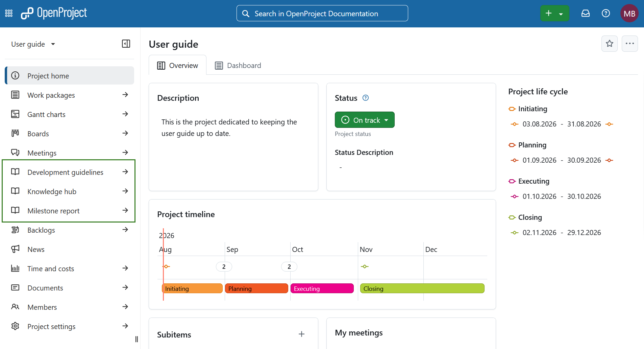Viewport: 644px width, 349px height.
Task: Expand the Boards submenu arrow
Action: click(x=125, y=133)
